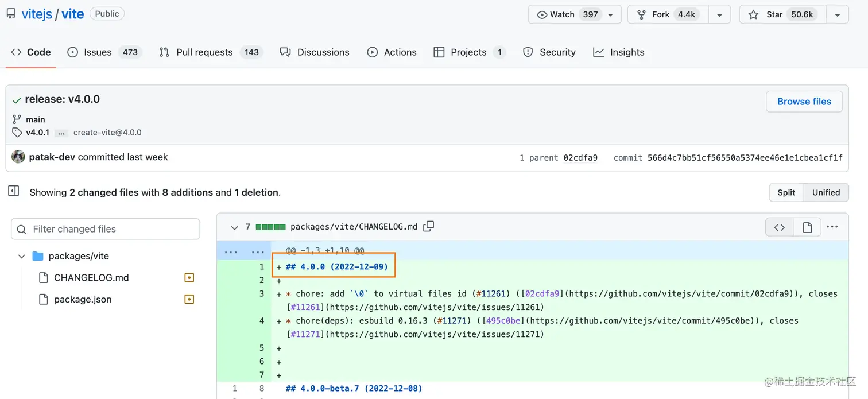Click the green checkmark beside release: v4.0.0
This screenshot has height=399, width=868.
17,99
